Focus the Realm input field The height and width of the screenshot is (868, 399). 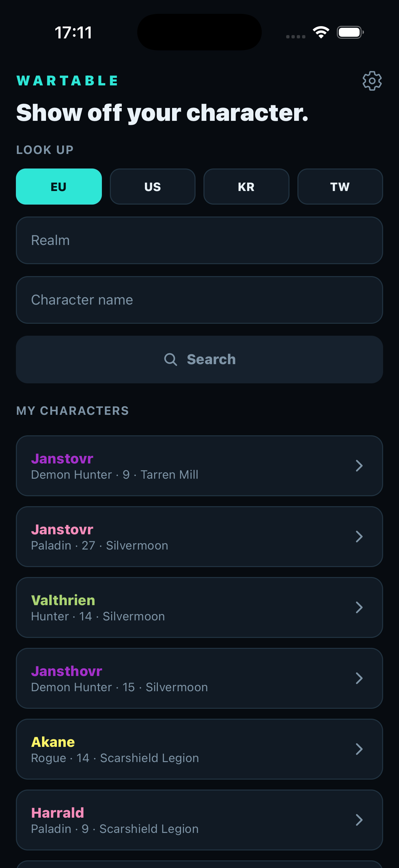coord(199,240)
